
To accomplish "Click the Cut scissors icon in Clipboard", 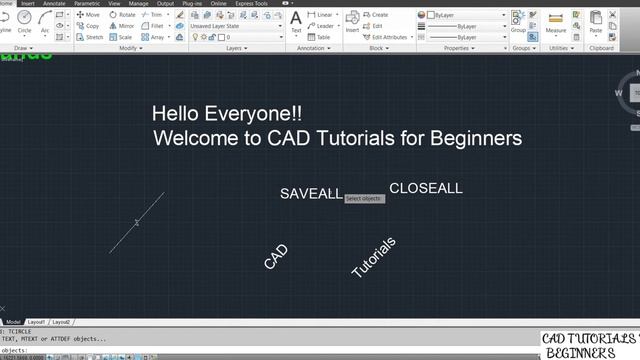I will pyautogui.click(x=612, y=15).
